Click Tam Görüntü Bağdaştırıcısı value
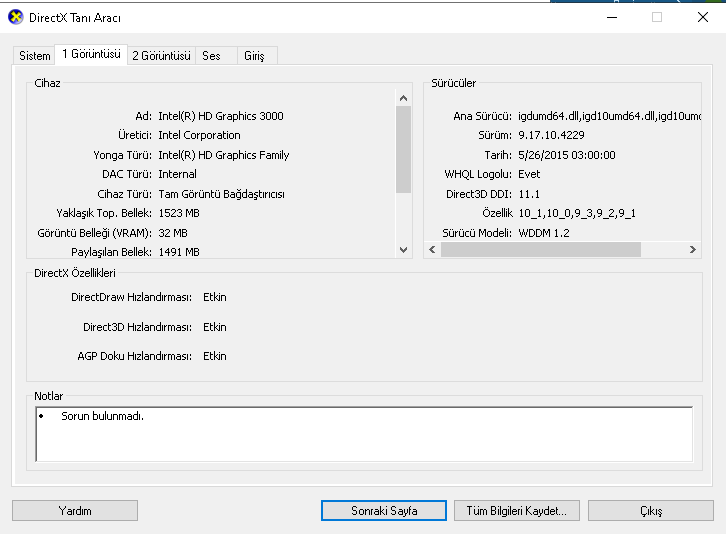This screenshot has height=534, width=726. coord(221,194)
